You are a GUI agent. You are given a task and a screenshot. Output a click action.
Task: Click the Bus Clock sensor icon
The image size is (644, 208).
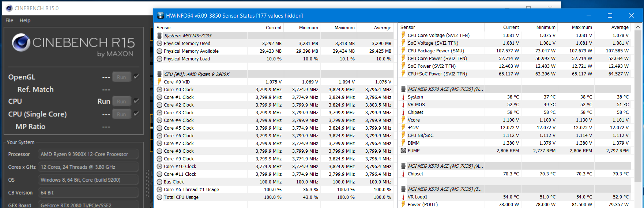[x=159, y=182]
